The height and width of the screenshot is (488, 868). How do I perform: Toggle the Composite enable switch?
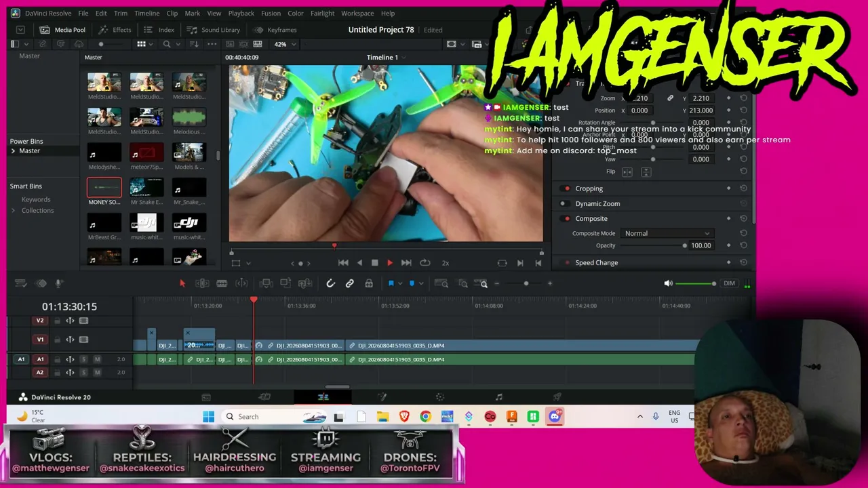click(566, 218)
